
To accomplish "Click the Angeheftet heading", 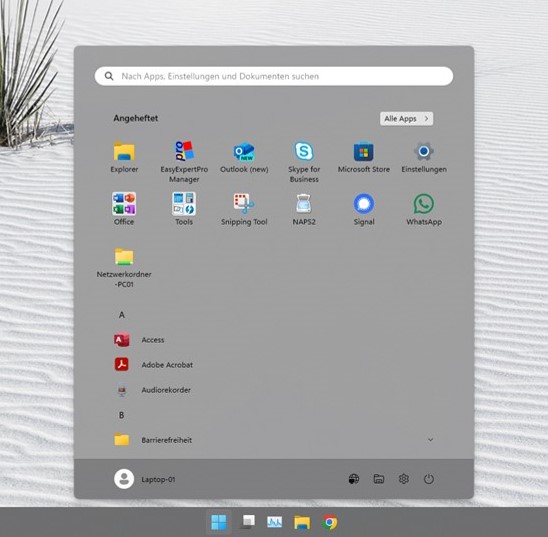I will tap(136, 118).
